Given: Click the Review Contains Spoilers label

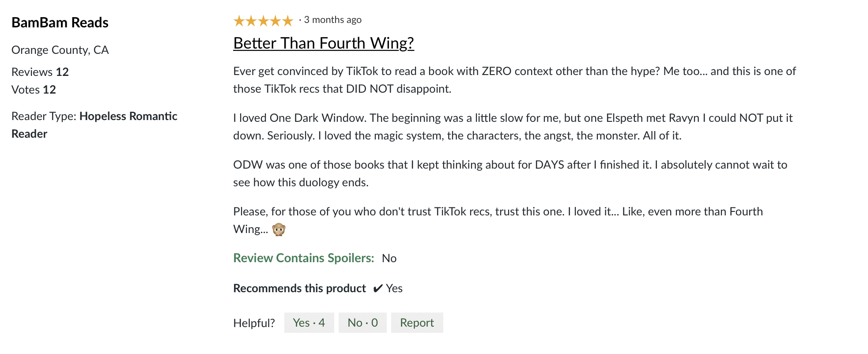Looking at the screenshot, I should 303,258.
